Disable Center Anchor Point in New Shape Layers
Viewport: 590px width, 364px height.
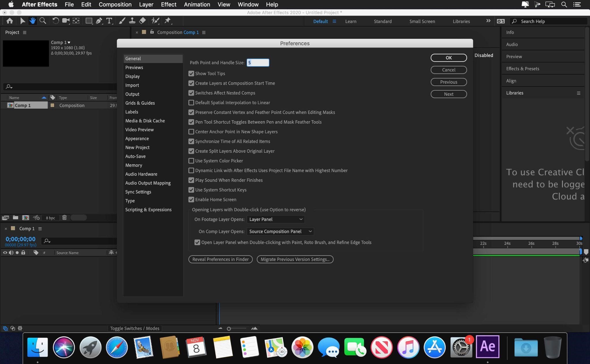point(191,131)
